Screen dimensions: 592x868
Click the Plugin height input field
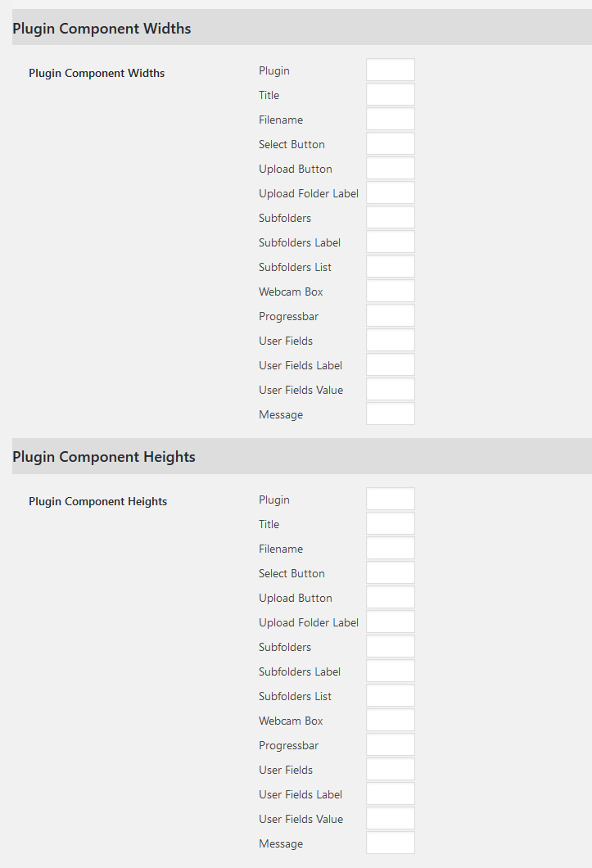click(x=391, y=500)
